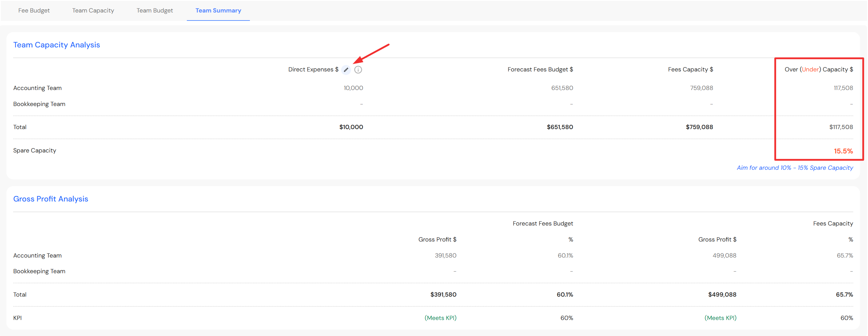Select the 15.5% spare capacity value
This screenshot has width=868, height=336.
coord(843,151)
